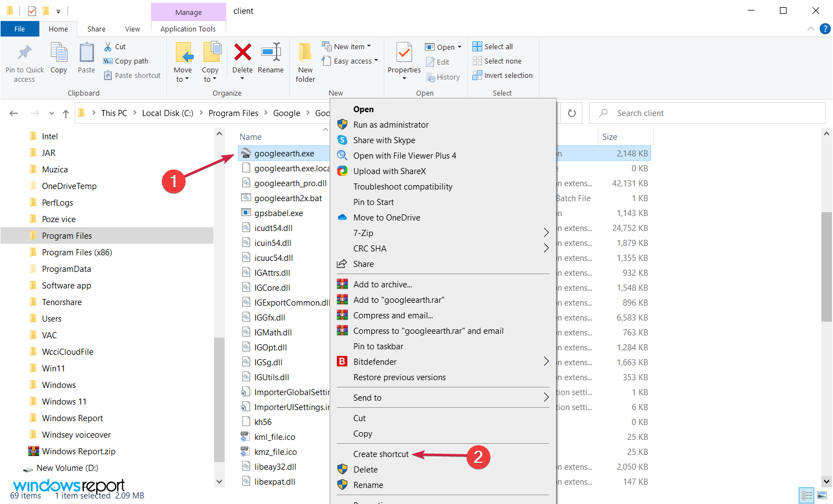Choose Share with Skype in context menu
833x504 pixels.
coord(384,140)
